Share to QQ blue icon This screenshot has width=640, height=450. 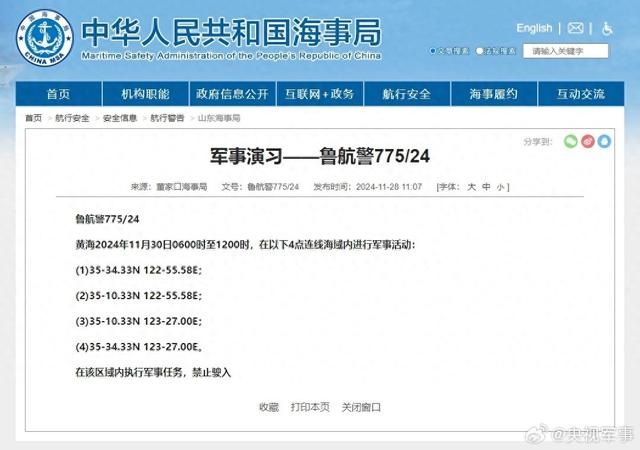coord(604,141)
